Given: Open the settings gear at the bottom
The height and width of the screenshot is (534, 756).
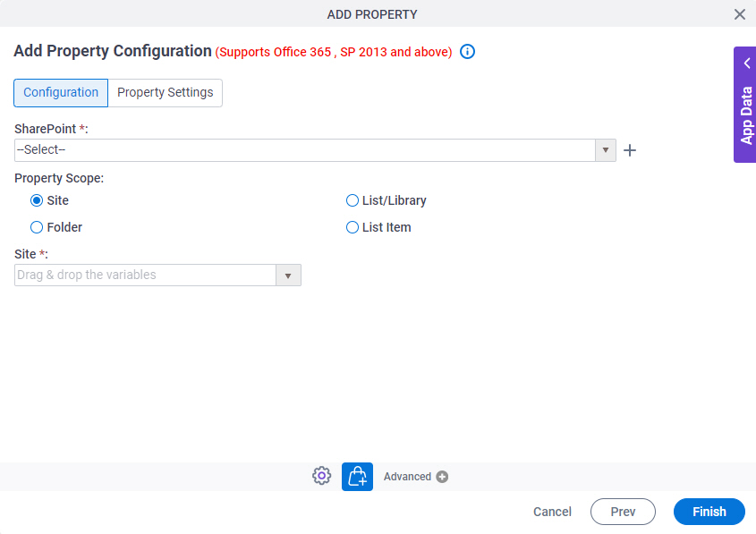Looking at the screenshot, I should coord(321,475).
